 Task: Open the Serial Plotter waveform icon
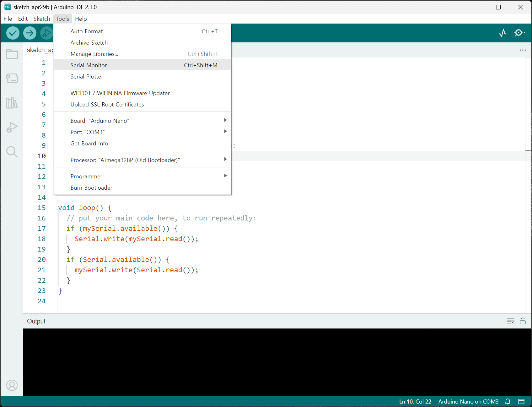[x=502, y=33]
